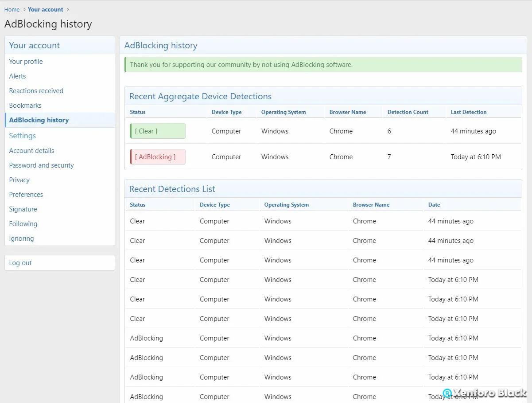Click Chrome in the [ Clear ] aggregate row
Screen dimensions: 532x403
(x=341, y=131)
